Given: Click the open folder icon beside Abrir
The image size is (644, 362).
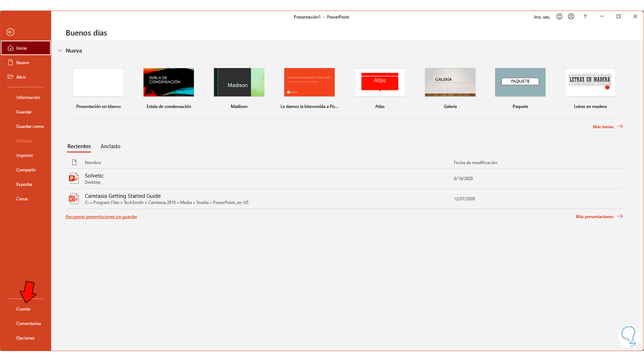Looking at the screenshot, I should tap(11, 77).
